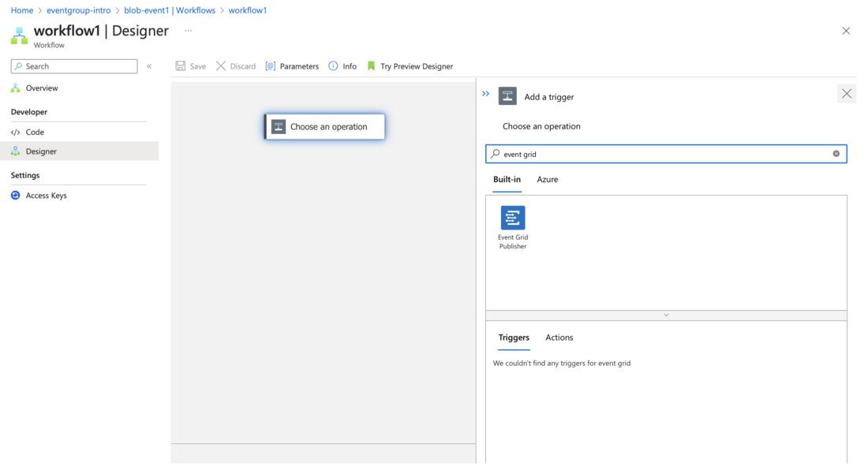Click the Save floppy disk icon
Image resolution: width=868 pixels, height=470 pixels.
click(x=181, y=65)
